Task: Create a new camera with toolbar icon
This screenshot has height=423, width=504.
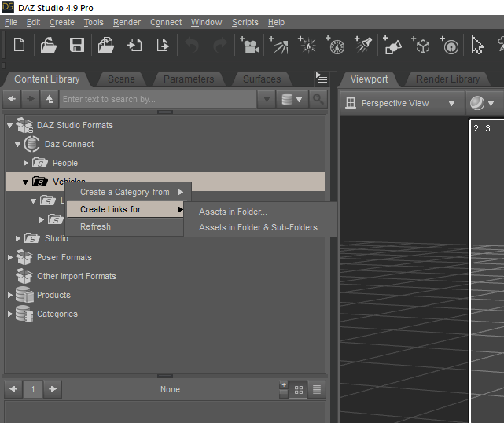Action: [249, 45]
